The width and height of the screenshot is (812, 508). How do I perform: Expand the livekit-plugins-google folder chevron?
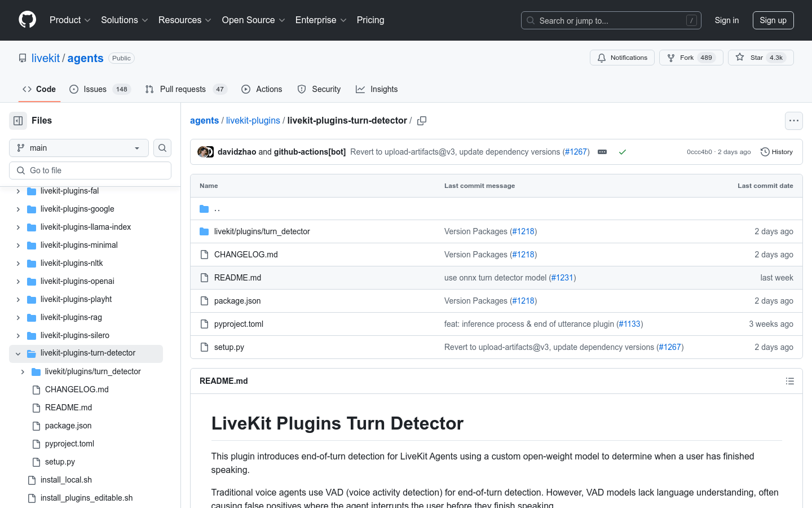pos(18,209)
